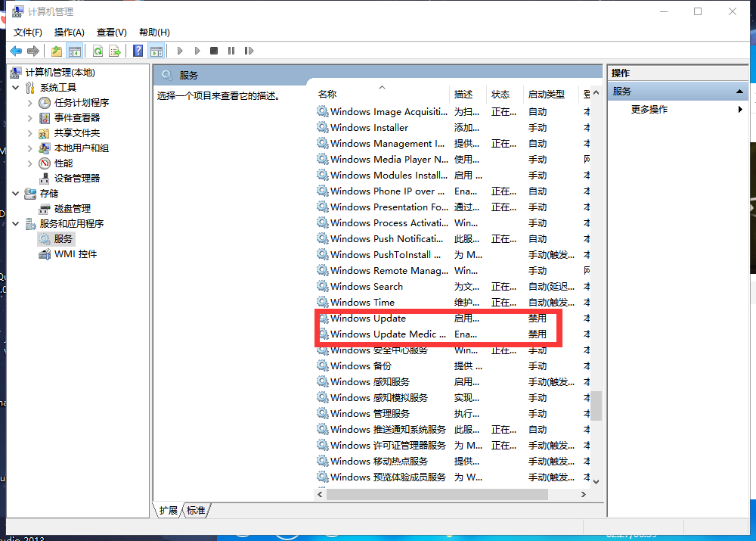Switch to the 标准 tab
756x541 pixels.
click(x=196, y=510)
